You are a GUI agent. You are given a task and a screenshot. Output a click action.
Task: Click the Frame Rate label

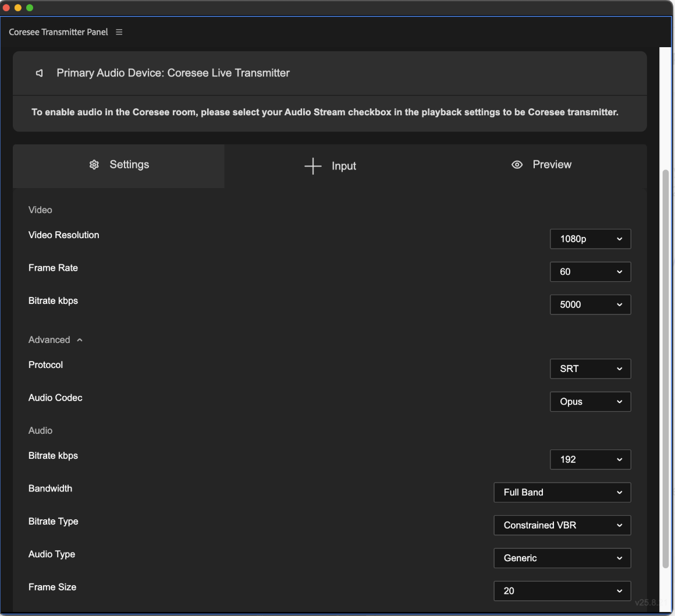point(53,268)
